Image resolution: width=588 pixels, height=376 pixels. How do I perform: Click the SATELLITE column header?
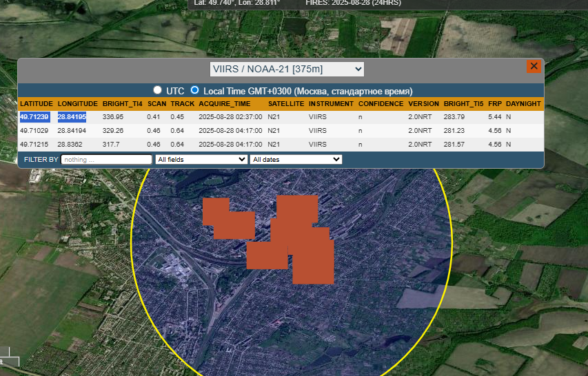pos(286,104)
